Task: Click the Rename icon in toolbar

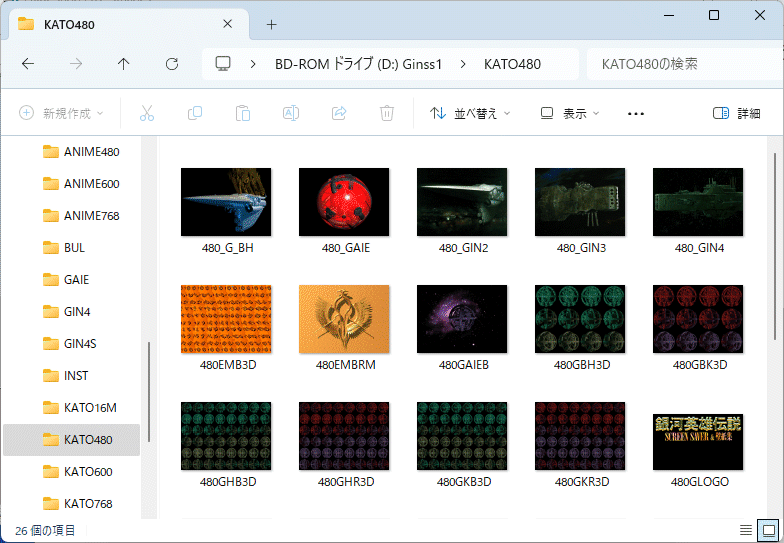Action: [291, 114]
